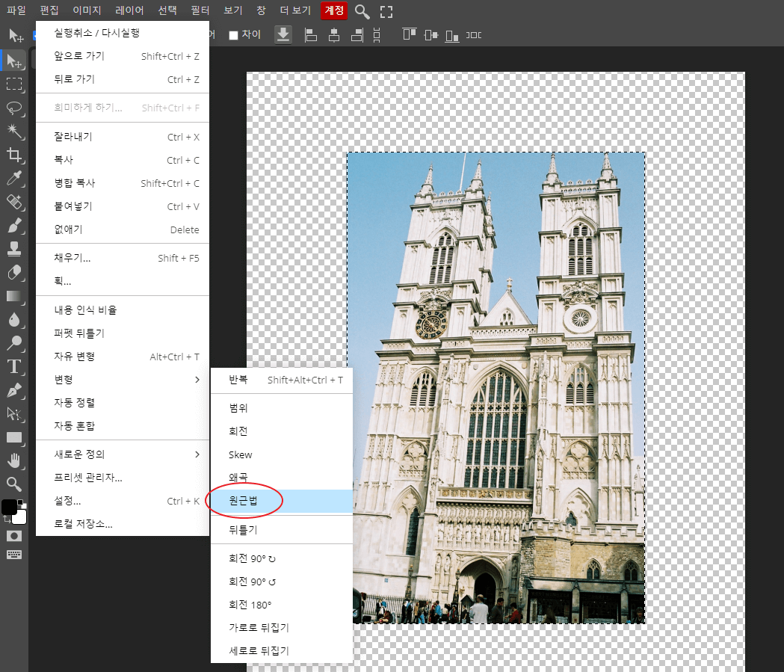
Task: Select the Rectangular Marquee tool
Action: tap(14, 84)
